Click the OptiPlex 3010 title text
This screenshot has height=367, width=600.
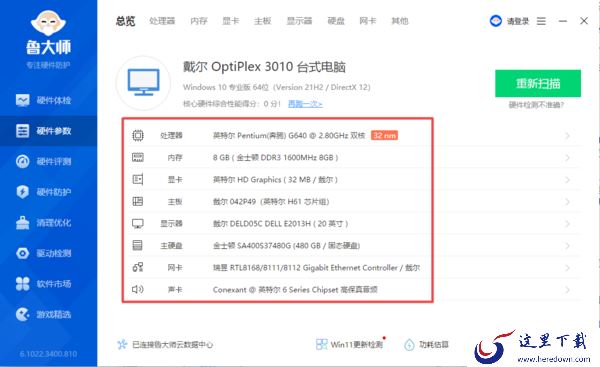point(264,67)
